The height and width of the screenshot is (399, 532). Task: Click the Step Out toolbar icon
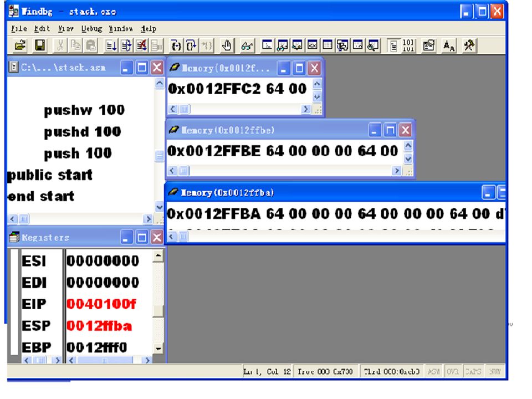[207, 45]
